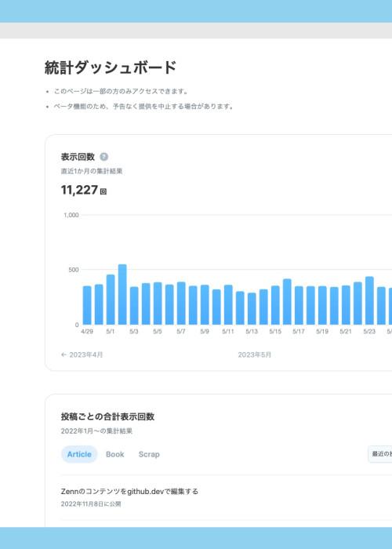Open the 最近の sort dropdown
Viewport: 392px width, 549px height.
[x=380, y=454]
